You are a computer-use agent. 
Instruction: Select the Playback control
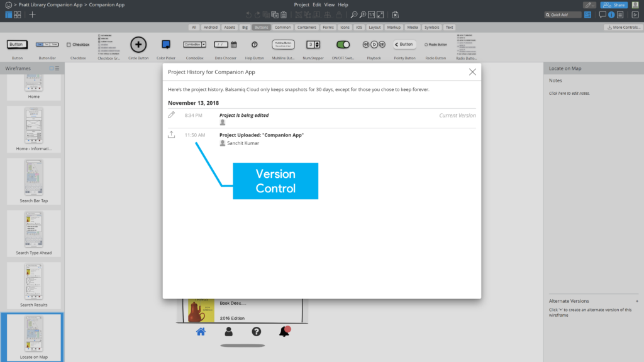tap(374, 45)
